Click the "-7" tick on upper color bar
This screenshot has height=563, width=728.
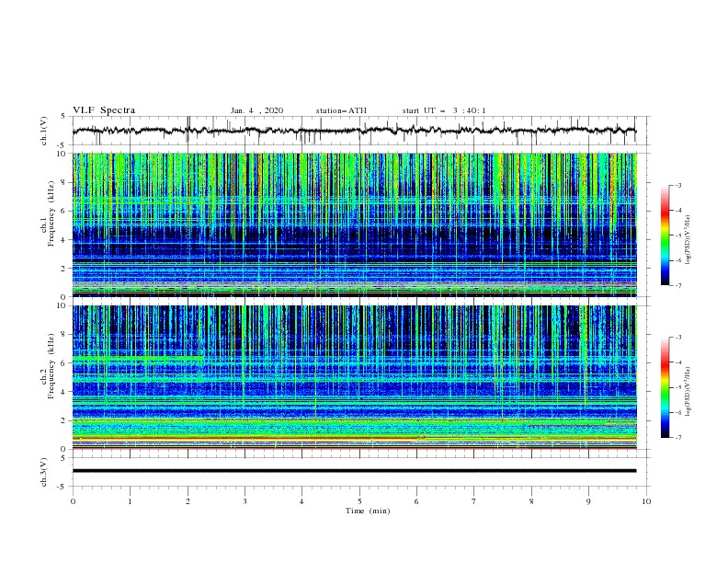678,285
